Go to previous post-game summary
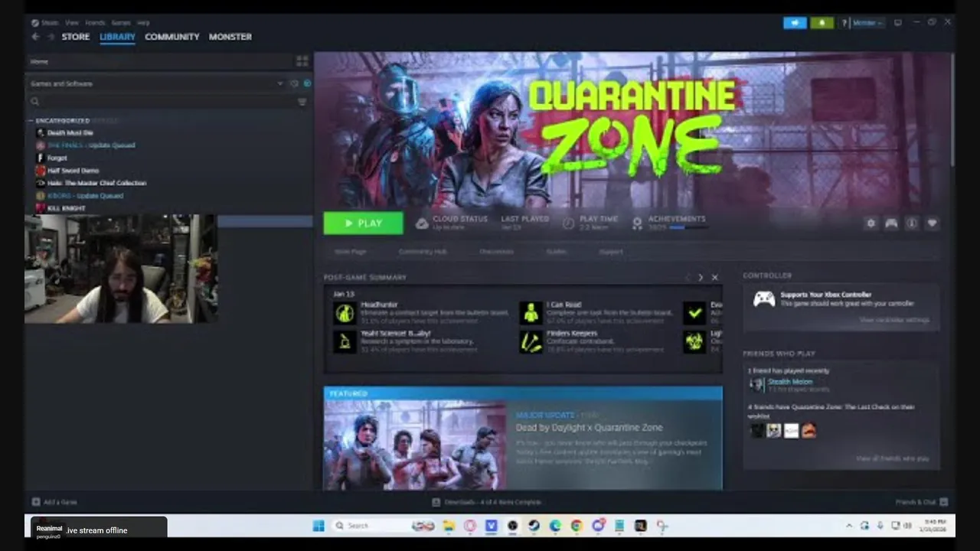Viewport: 980px width, 551px height. 687,278
